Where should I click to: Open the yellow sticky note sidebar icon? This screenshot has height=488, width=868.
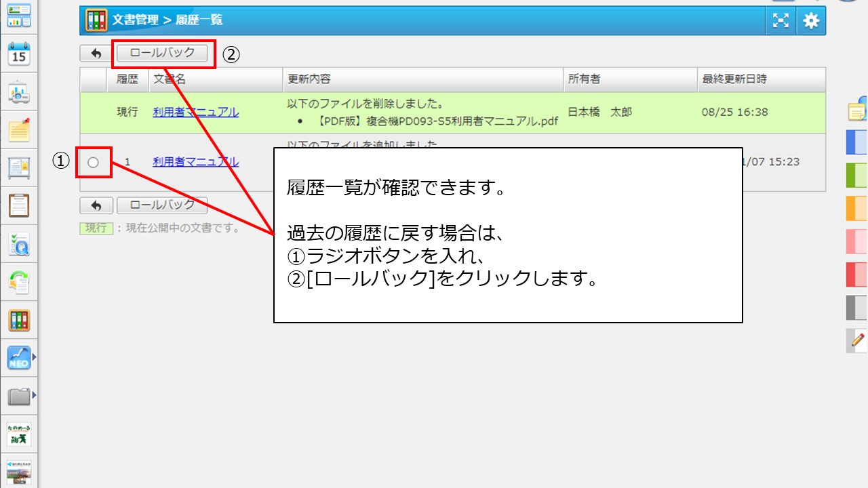pyautogui.click(x=19, y=129)
